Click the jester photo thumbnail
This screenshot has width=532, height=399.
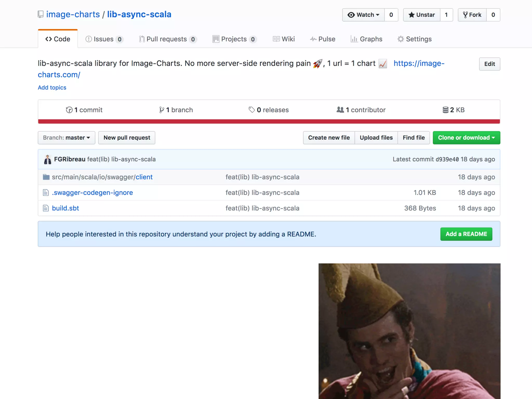pyautogui.click(x=409, y=331)
